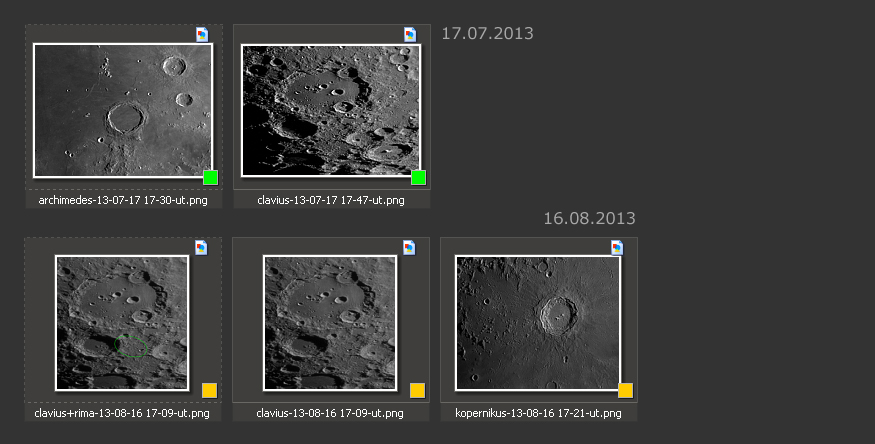Click filename kopernikus-13-08-16 17-21-ut.png
The image size is (875, 444).
(x=538, y=412)
